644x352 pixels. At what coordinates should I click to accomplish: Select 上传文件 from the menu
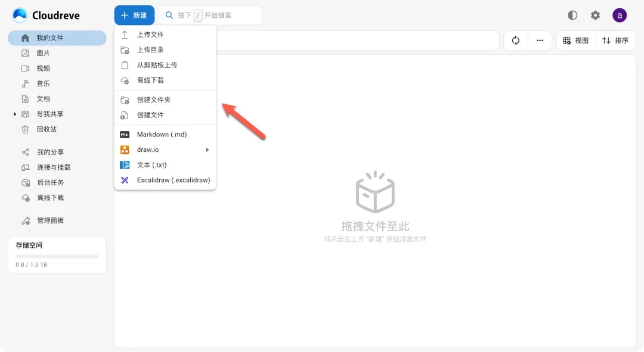165,35
